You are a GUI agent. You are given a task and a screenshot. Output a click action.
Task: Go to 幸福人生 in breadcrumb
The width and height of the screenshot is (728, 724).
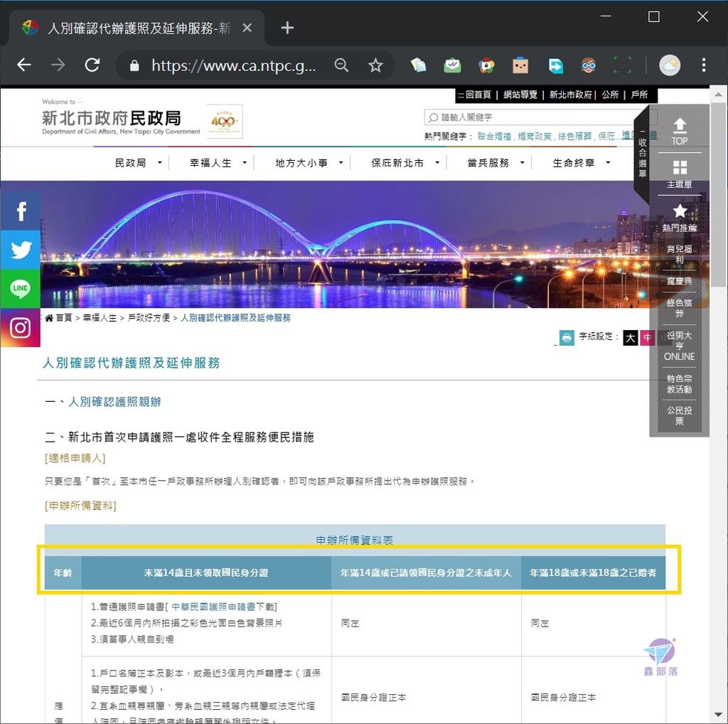pos(100,318)
